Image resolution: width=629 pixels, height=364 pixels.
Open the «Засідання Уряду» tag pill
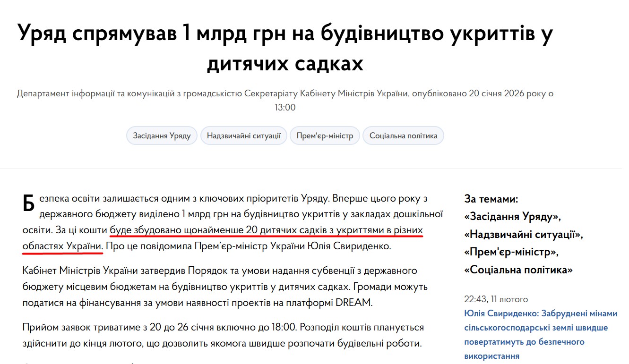pyautogui.click(x=162, y=135)
